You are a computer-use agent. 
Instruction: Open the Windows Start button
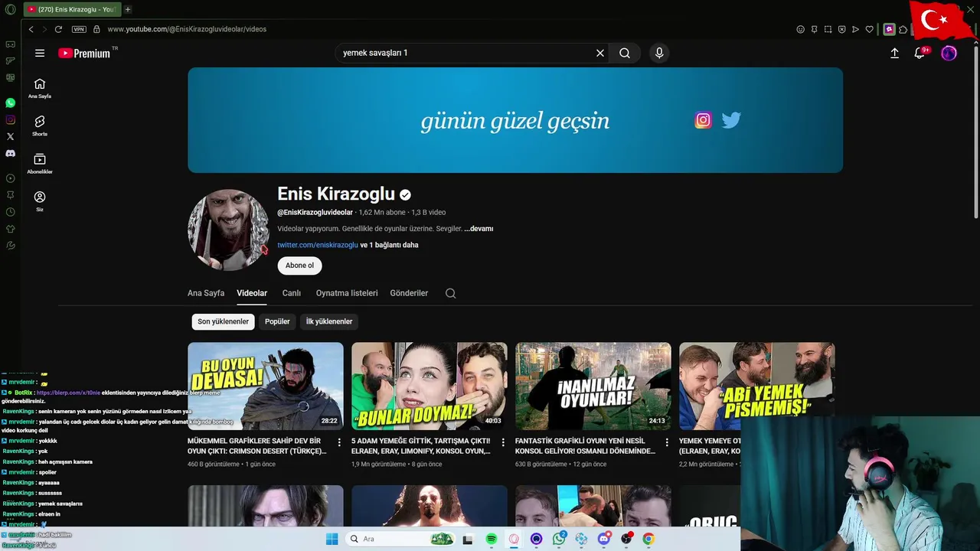[x=332, y=539]
